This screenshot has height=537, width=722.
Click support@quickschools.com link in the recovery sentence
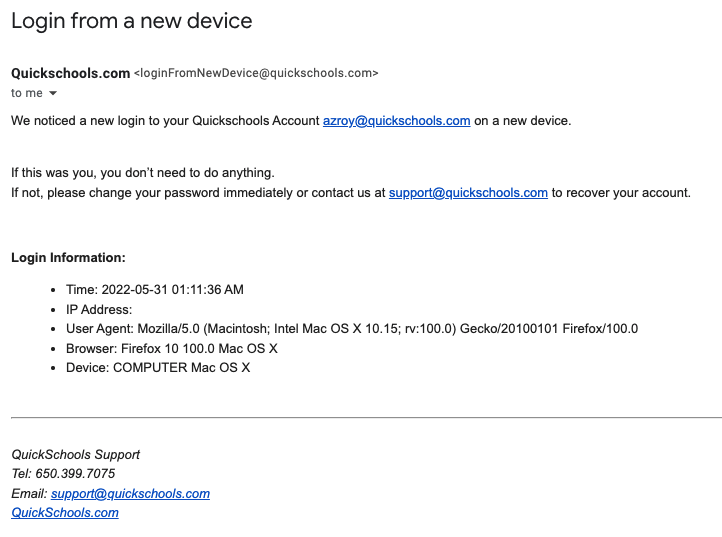pyautogui.click(x=468, y=193)
